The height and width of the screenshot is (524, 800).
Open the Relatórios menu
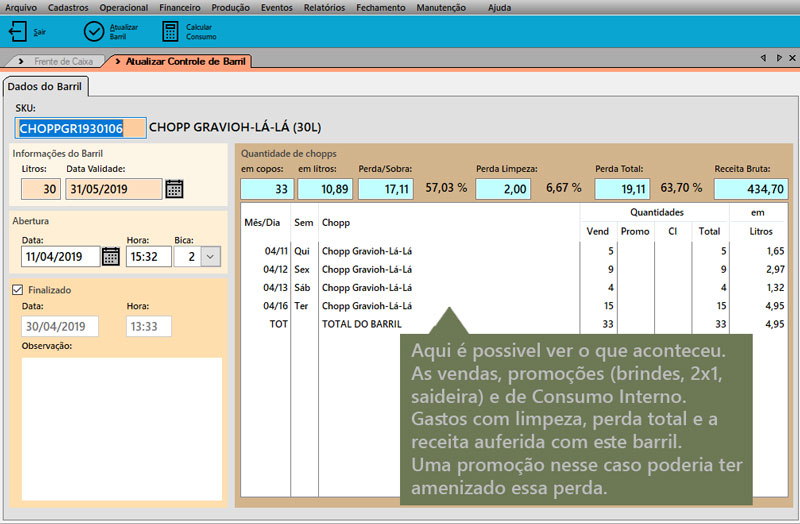click(324, 8)
